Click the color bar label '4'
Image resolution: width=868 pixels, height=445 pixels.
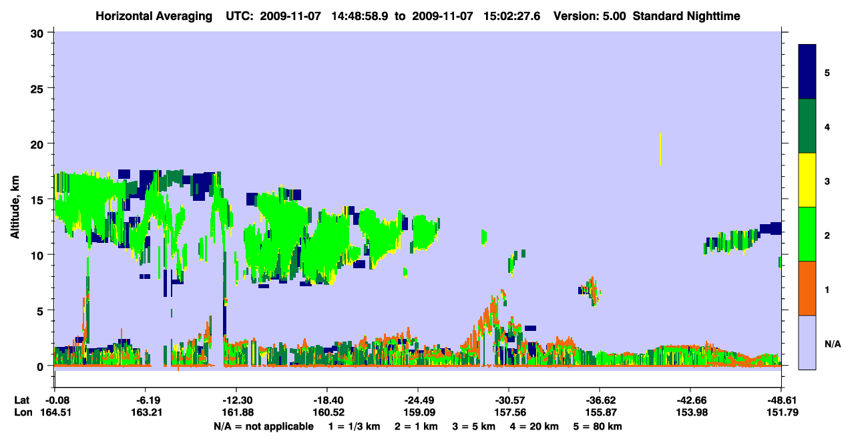(827, 126)
